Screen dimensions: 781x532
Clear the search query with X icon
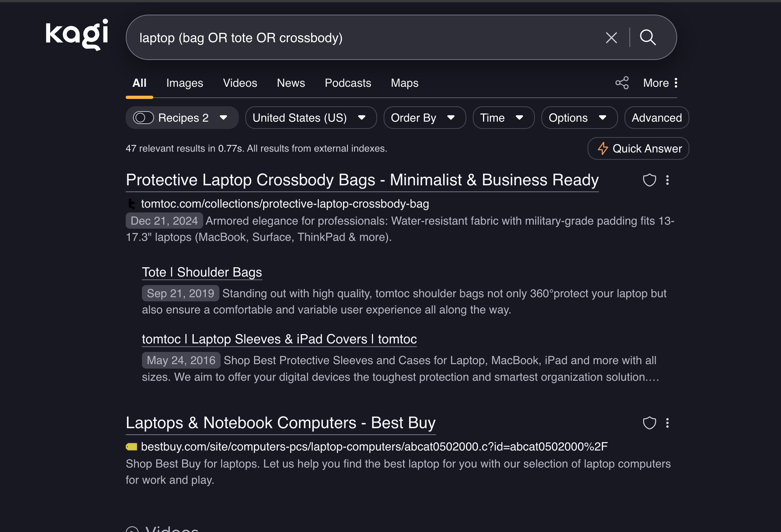click(x=611, y=38)
